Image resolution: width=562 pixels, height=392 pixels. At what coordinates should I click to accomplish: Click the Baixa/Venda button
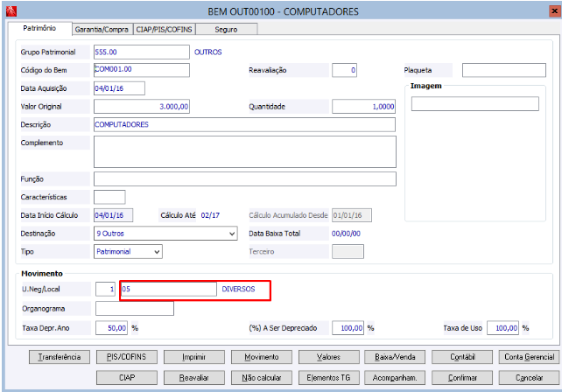click(x=395, y=357)
